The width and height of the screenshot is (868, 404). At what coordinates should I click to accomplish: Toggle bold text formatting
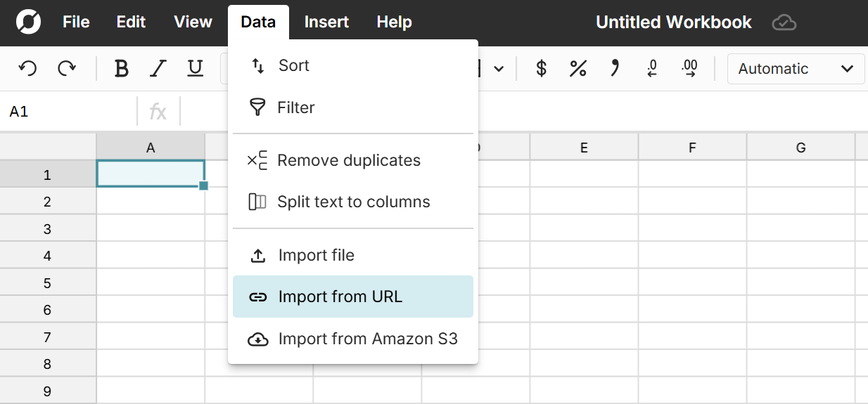[x=121, y=68]
